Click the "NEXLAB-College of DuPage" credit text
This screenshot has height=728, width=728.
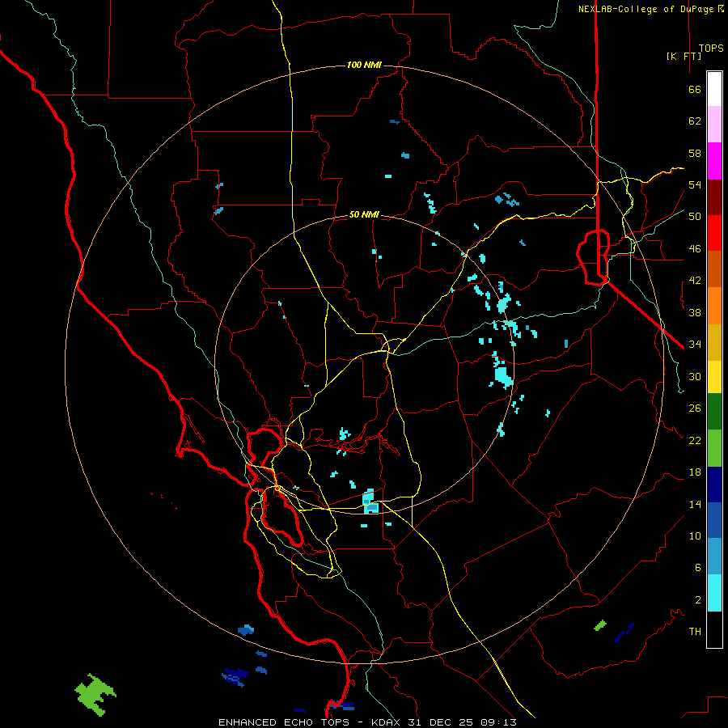click(645, 9)
